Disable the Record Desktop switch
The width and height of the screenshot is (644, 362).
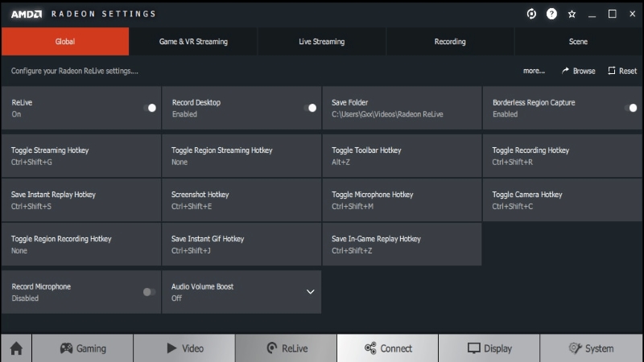310,108
